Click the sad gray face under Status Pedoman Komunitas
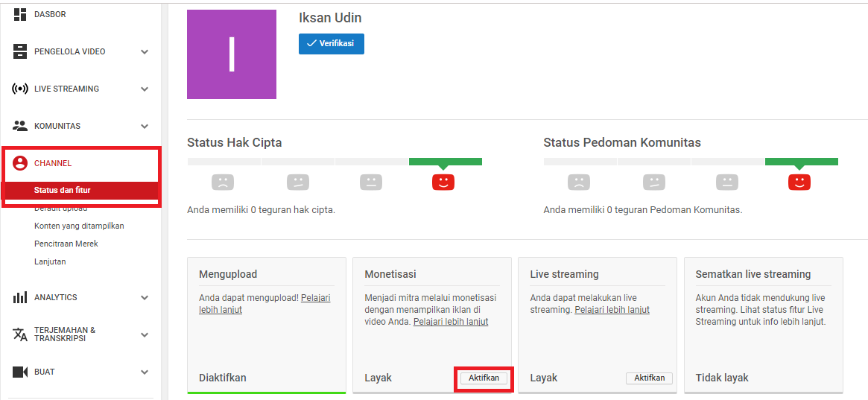Image resolution: width=868 pixels, height=400 pixels. pos(579,182)
